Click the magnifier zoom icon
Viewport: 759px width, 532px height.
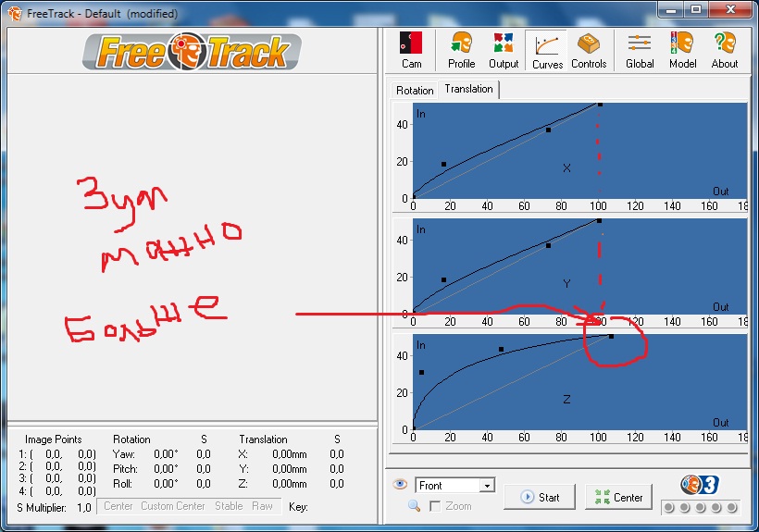414,506
